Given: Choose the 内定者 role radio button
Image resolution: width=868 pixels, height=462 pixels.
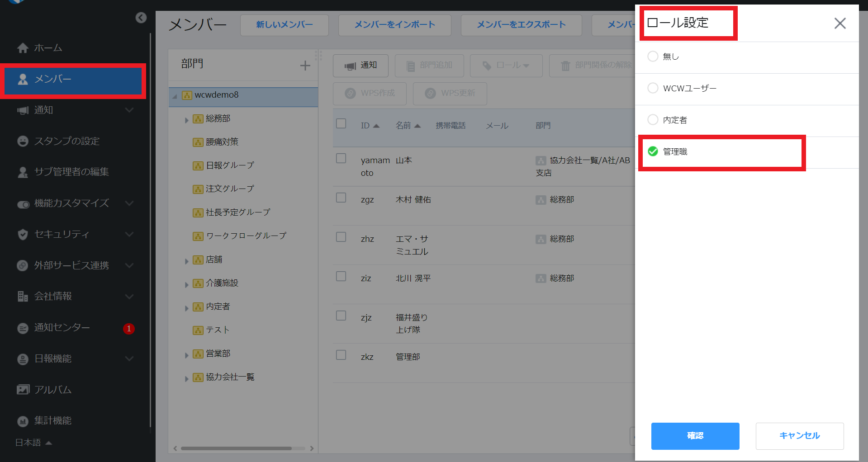Looking at the screenshot, I should click(x=653, y=120).
